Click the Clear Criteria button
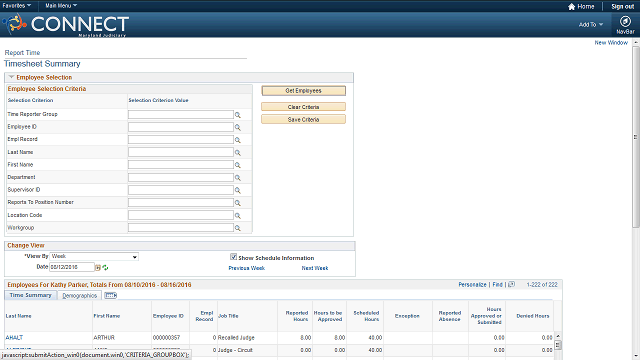This screenshot has height=360, width=640. click(x=303, y=107)
